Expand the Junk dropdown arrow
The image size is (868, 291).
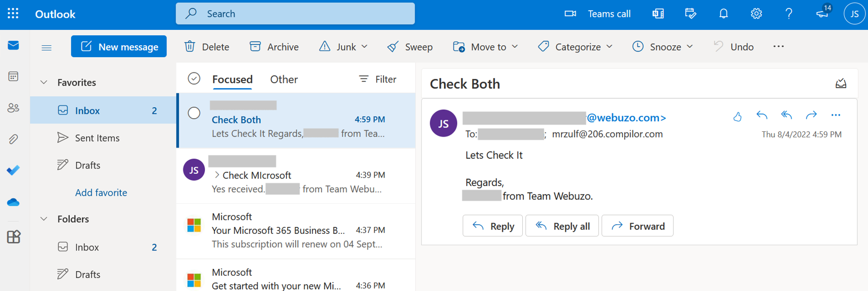click(365, 47)
